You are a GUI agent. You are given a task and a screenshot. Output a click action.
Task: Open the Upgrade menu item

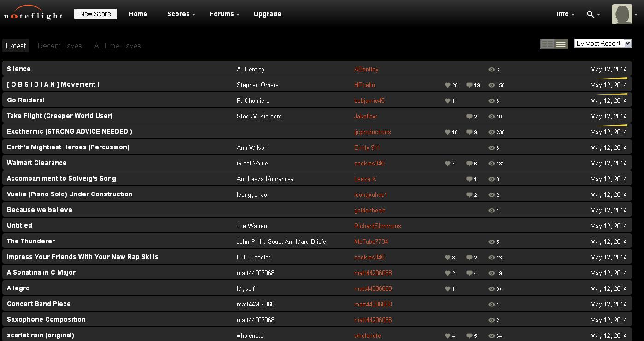click(268, 14)
